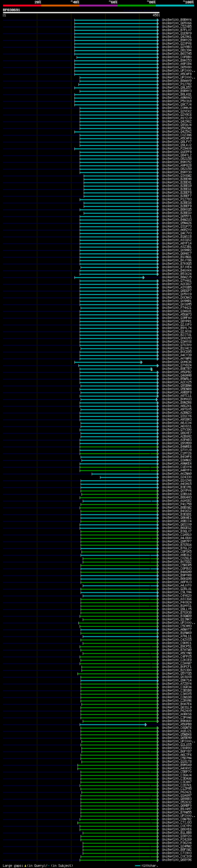Viewport: 197px width, 868px height.
Task: Select hit label UniRef100_Q9K714
Action: click(176, 680)
